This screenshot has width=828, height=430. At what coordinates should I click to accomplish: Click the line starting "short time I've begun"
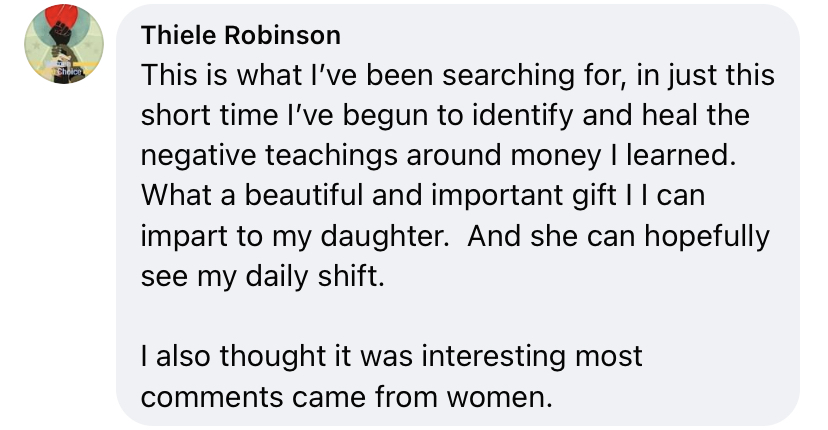point(445,116)
